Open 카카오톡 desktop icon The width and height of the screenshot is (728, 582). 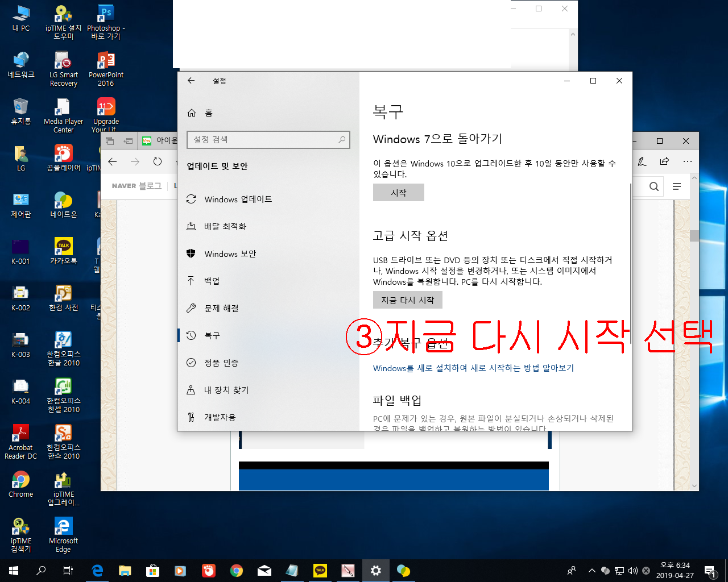pyautogui.click(x=64, y=251)
